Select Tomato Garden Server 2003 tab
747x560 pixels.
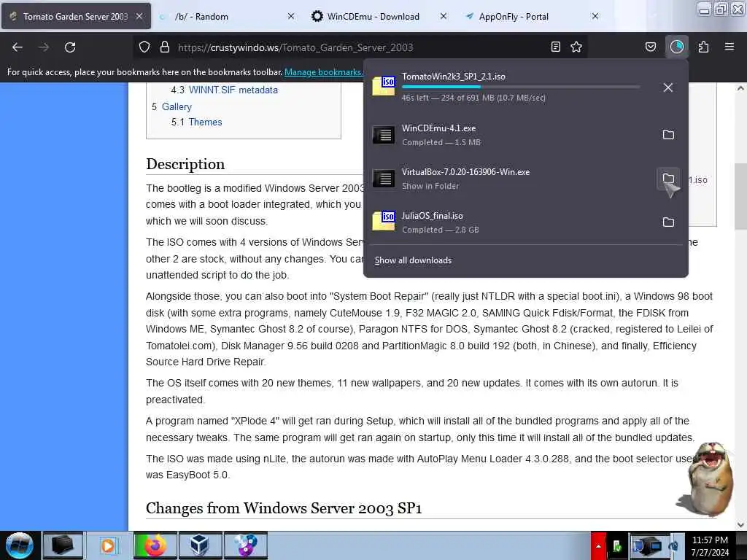[76, 16]
